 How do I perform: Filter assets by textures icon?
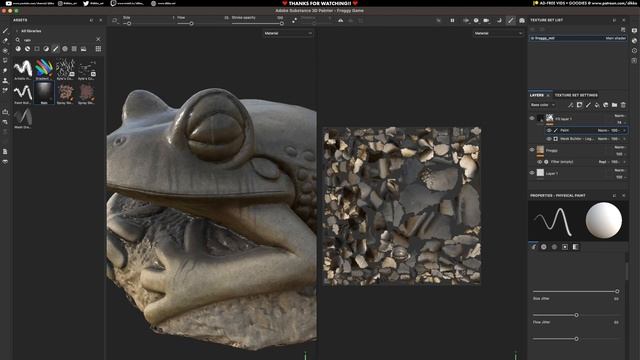[x=74, y=49]
